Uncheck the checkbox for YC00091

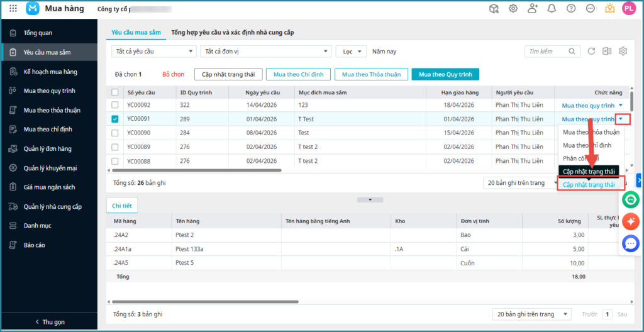click(114, 119)
